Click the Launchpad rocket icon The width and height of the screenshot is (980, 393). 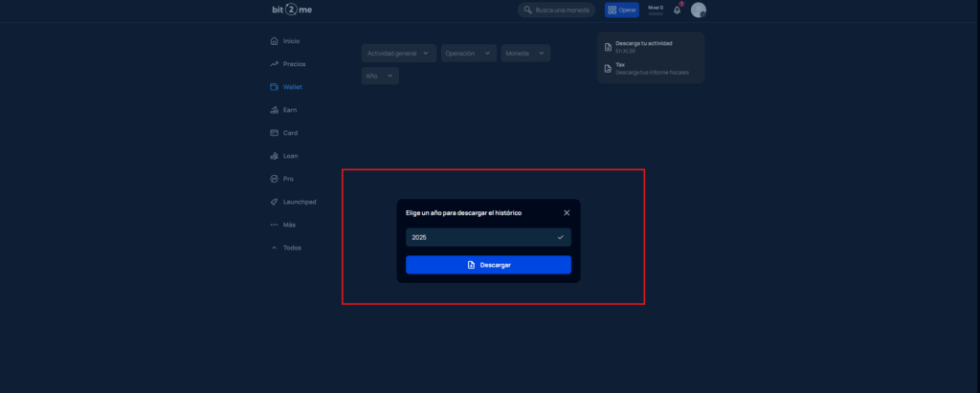point(274,202)
